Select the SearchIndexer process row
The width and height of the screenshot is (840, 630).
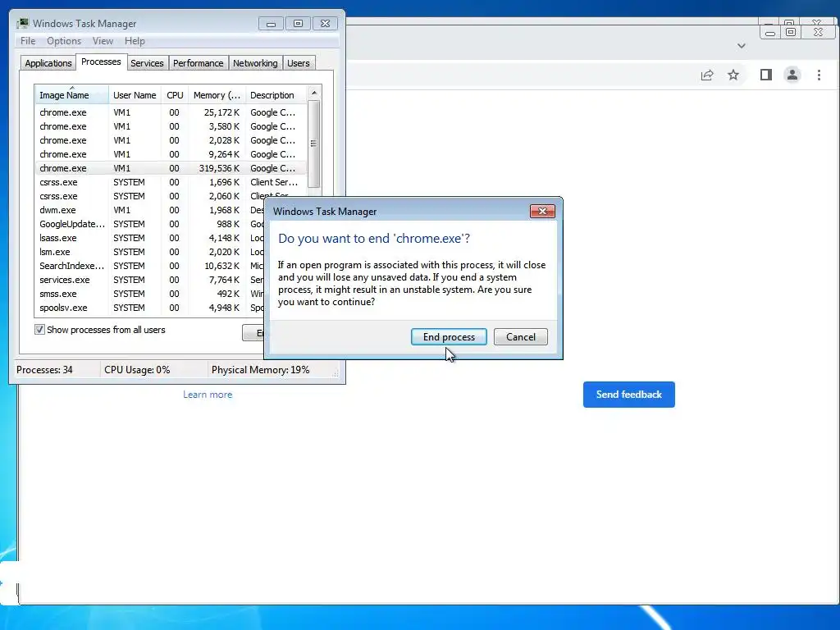coord(150,266)
